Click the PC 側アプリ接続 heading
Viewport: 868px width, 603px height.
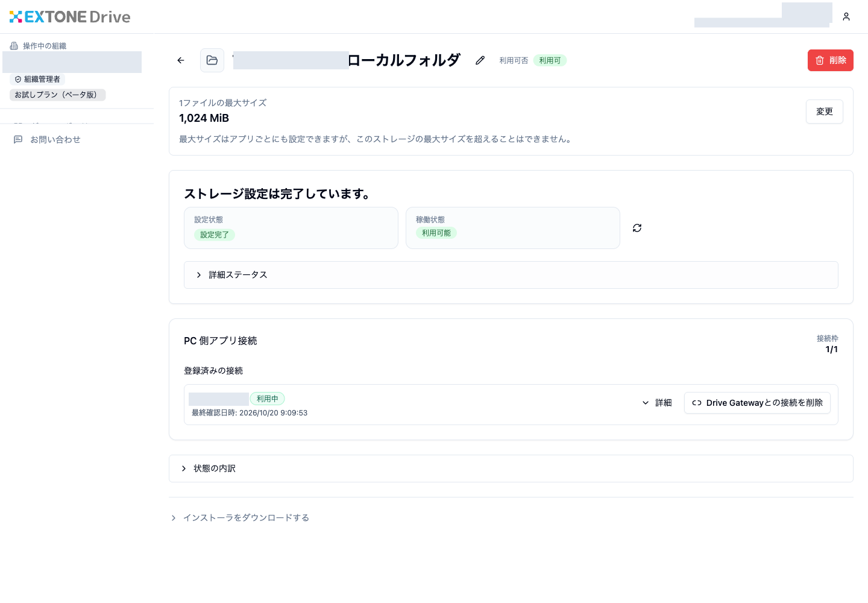[x=221, y=341]
